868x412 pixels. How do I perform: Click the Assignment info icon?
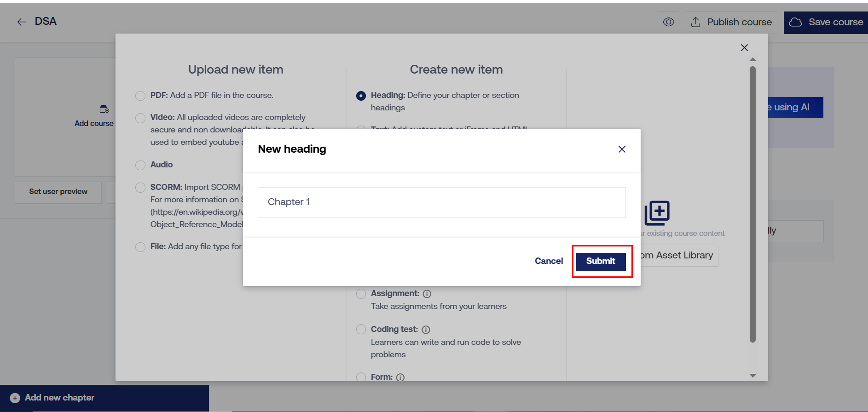[427, 294]
